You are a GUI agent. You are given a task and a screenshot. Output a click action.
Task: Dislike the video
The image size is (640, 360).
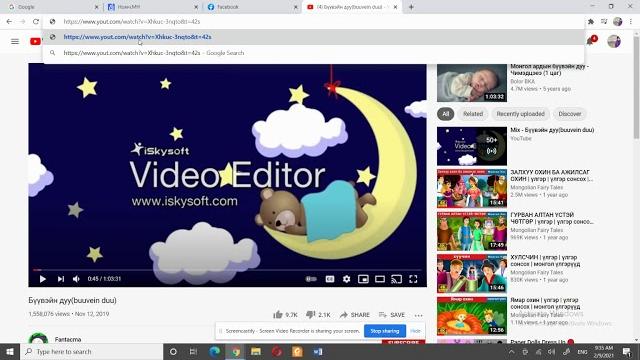click(318, 315)
